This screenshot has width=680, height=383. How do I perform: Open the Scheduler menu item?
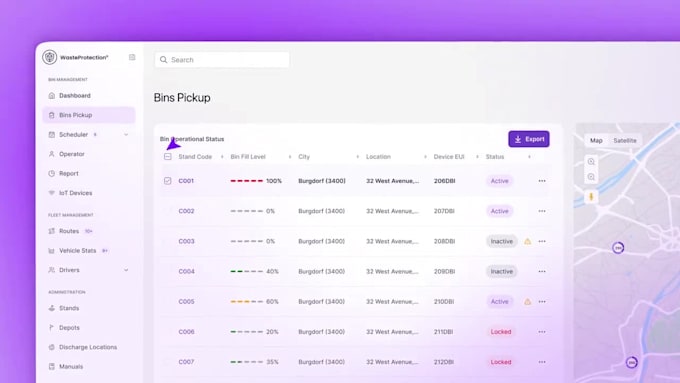[x=73, y=134]
